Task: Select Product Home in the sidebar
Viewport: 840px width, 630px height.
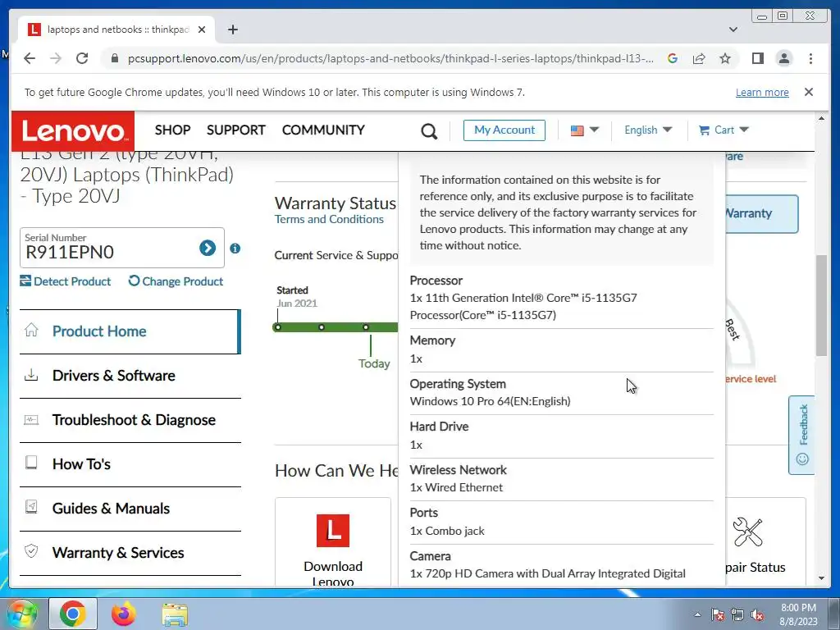Action: click(130, 331)
